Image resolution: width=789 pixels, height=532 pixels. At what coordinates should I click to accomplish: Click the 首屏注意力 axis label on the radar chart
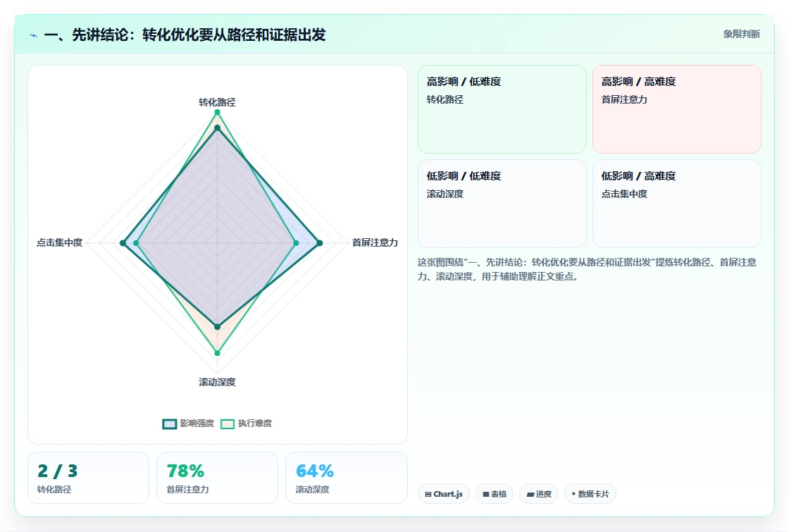pyautogui.click(x=375, y=242)
